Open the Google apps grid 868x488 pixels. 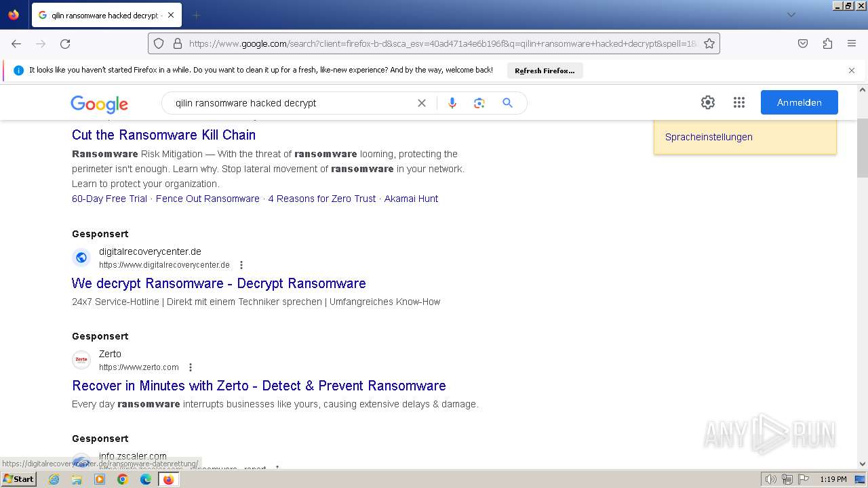(x=739, y=102)
